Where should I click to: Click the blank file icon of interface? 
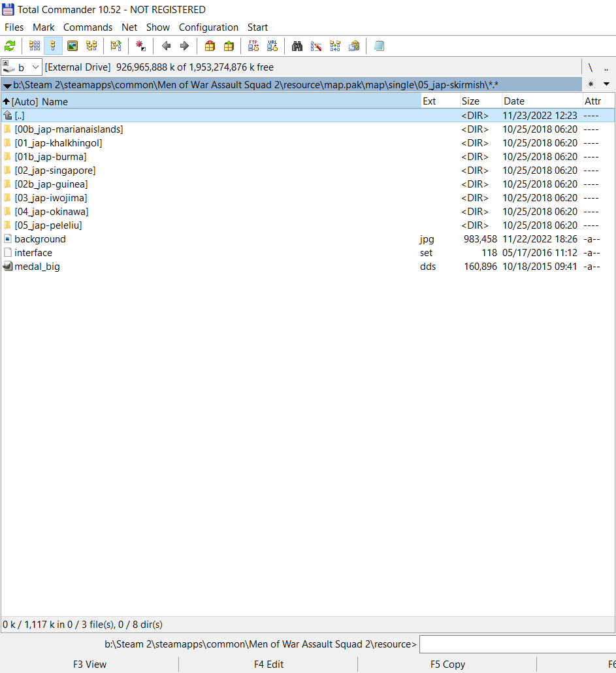pyautogui.click(x=7, y=252)
